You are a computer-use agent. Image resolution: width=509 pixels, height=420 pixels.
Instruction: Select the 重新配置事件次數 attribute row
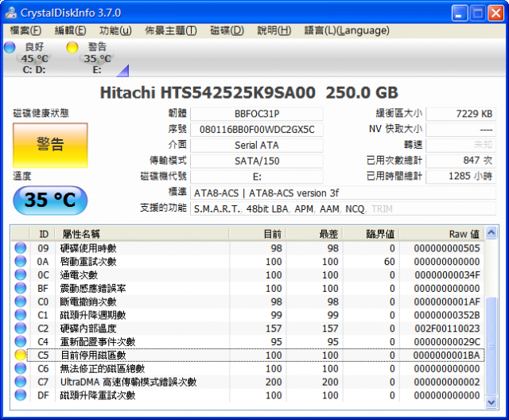(247, 341)
